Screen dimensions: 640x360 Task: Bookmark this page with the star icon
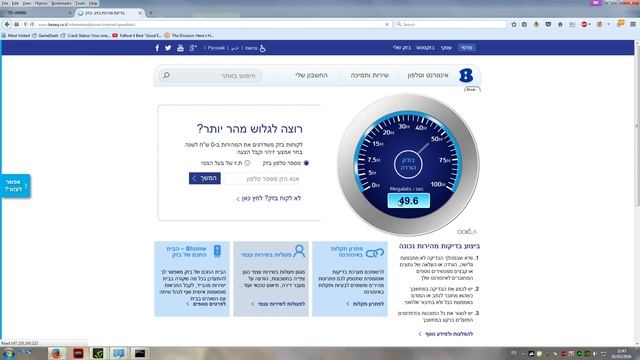click(x=514, y=24)
